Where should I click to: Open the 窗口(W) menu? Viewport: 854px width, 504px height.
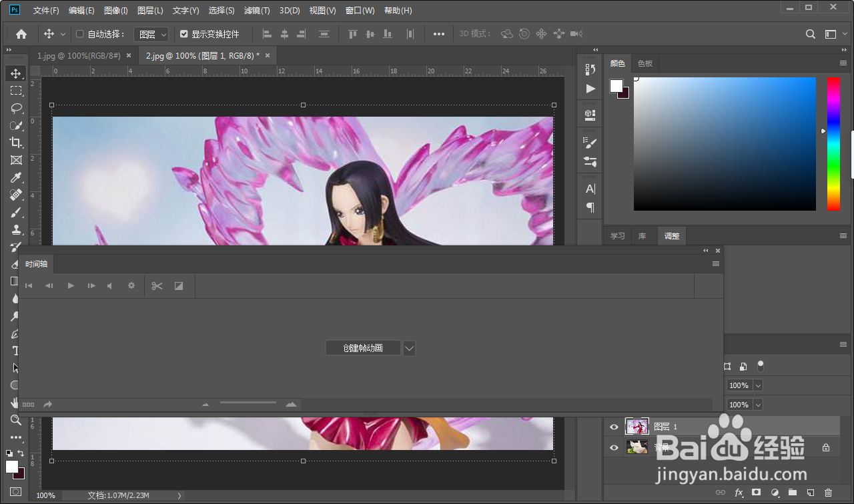click(x=360, y=11)
